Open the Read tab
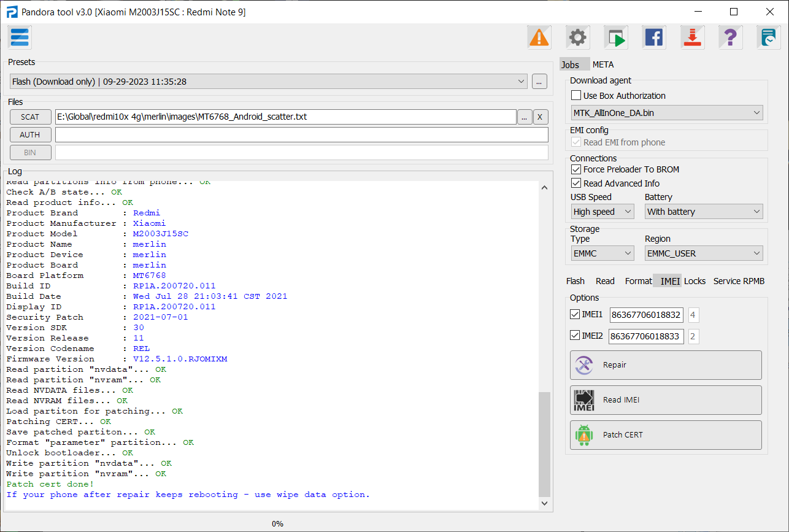 (605, 281)
